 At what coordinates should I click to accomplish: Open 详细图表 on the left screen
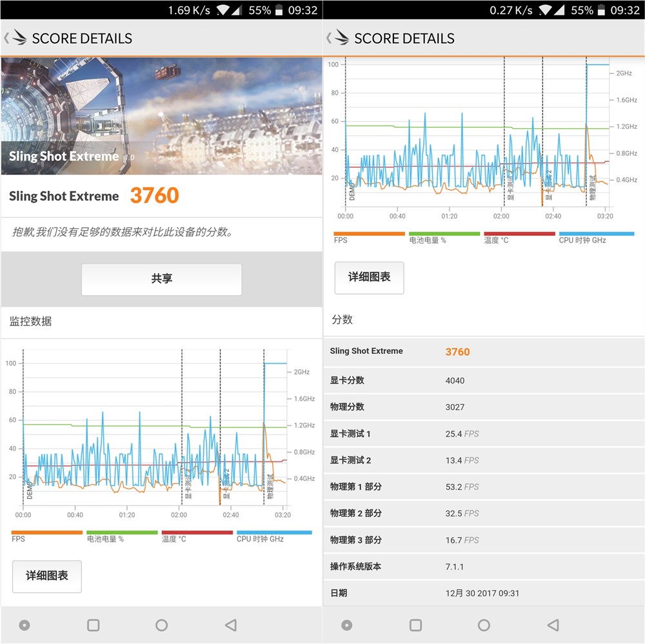point(46,576)
